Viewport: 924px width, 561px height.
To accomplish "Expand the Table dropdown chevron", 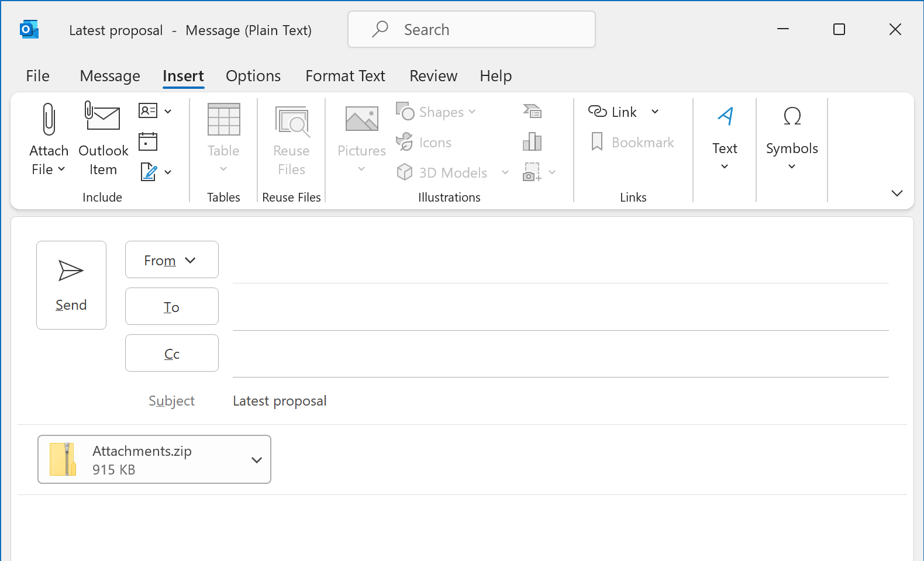I will 223,169.
